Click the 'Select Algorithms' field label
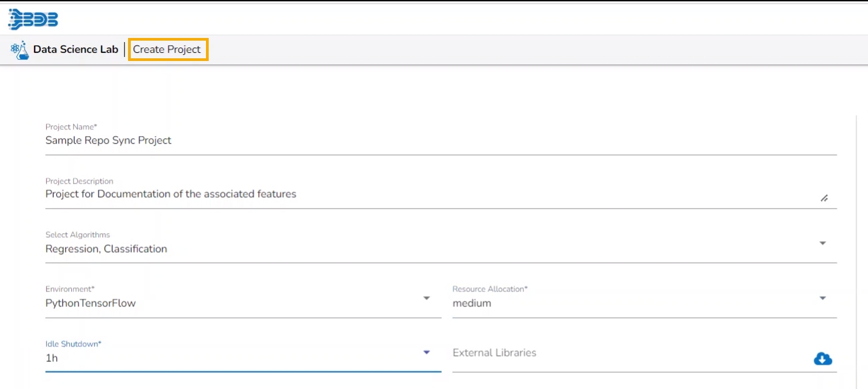 tap(77, 234)
